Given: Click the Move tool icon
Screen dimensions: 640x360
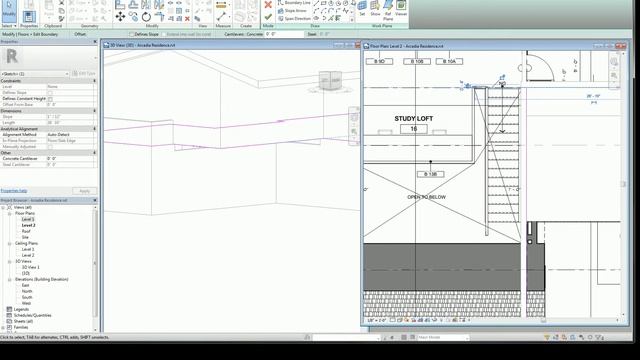Looking at the screenshot, I should [120, 17].
